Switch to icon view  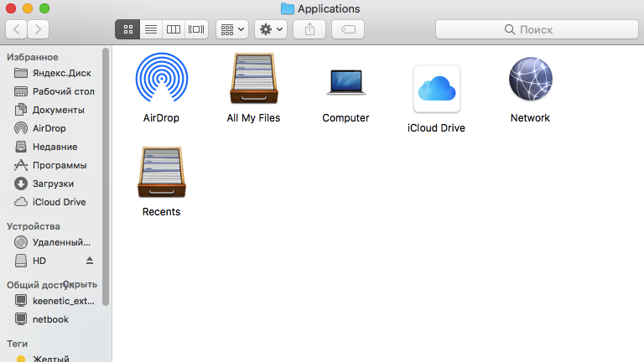click(x=127, y=29)
